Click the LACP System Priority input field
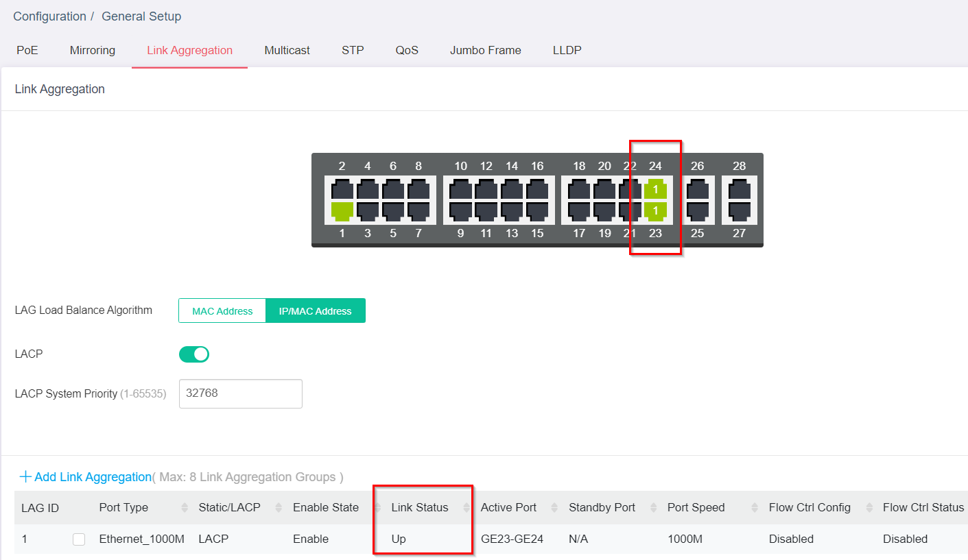This screenshot has width=968, height=560. pos(240,393)
